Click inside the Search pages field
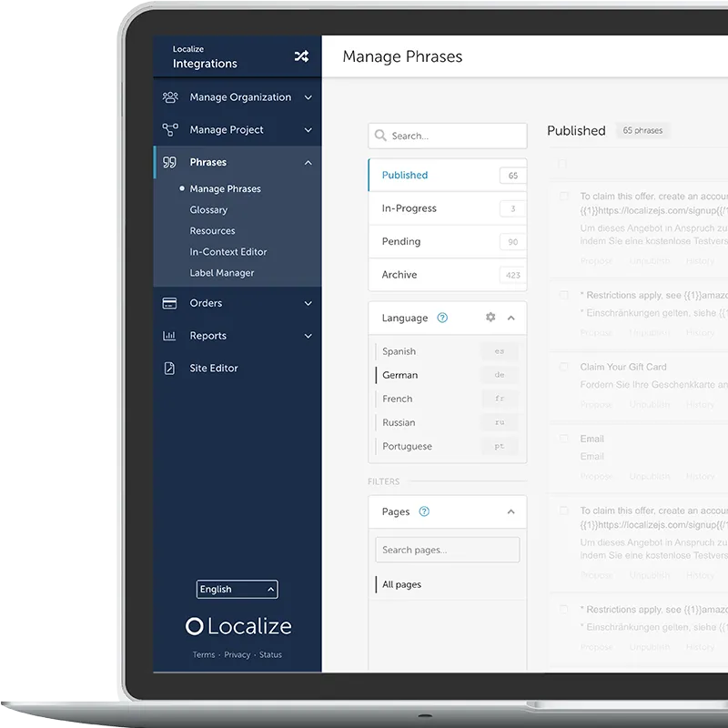Viewport: 728px width, 728px height. tap(447, 550)
